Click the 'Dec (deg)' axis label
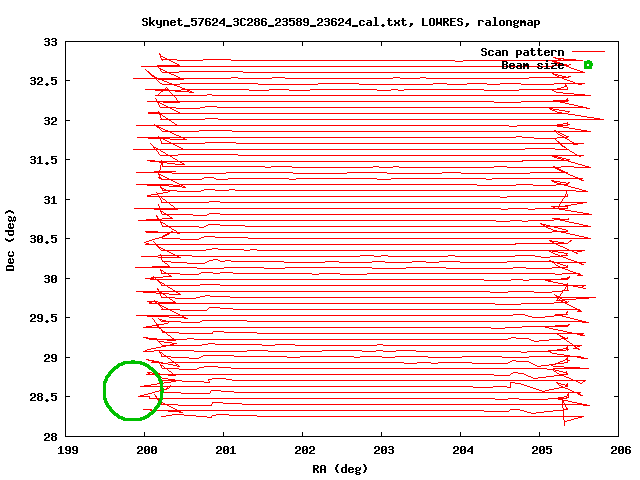Viewport: 640px width, 480px height. pyautogui.click(x=10, y=240)
